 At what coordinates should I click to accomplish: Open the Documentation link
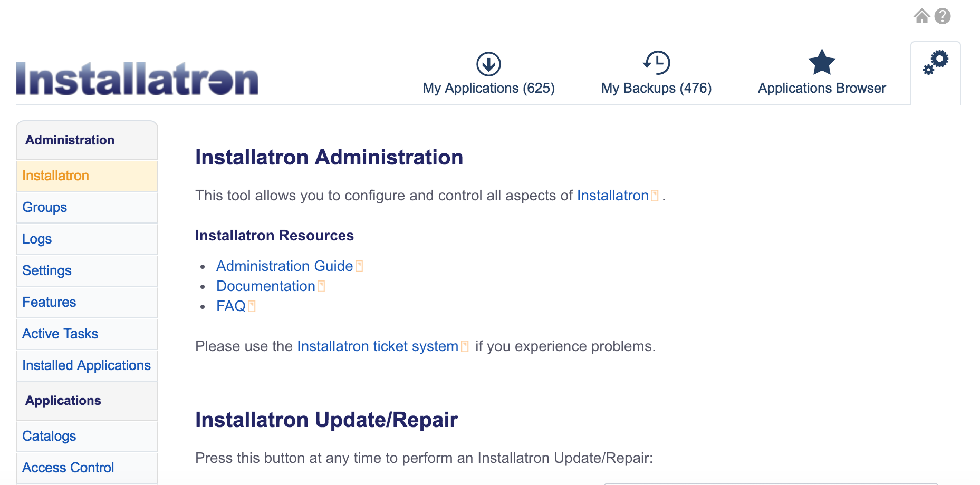click(x=265, y=286)
